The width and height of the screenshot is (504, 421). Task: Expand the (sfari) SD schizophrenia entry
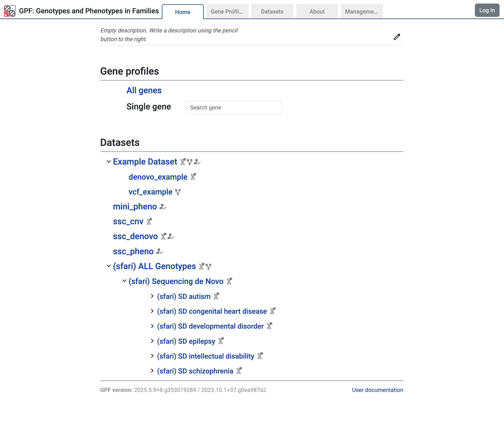click(x=152, y=371)
